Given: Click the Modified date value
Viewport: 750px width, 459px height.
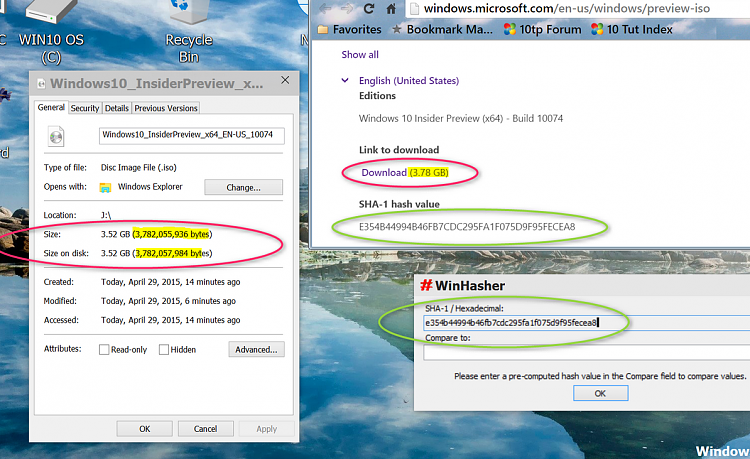Looking at the screenshot, I should (168, 301).
